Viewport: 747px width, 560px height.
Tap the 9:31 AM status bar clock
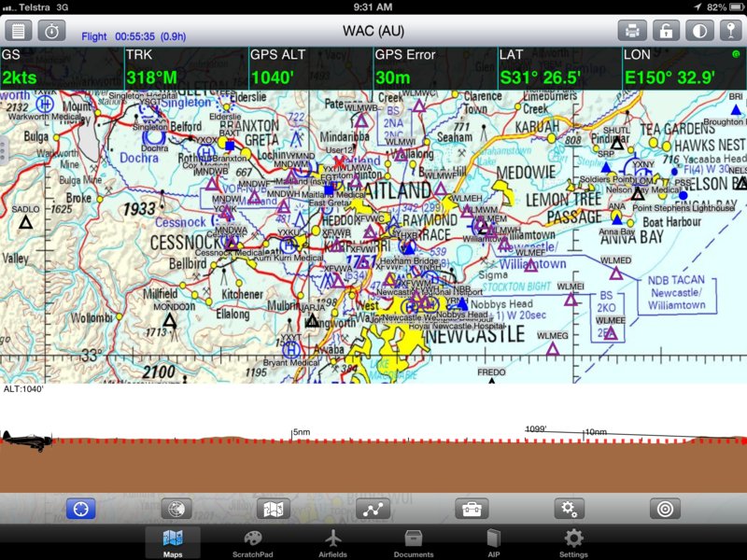point(373,7)
